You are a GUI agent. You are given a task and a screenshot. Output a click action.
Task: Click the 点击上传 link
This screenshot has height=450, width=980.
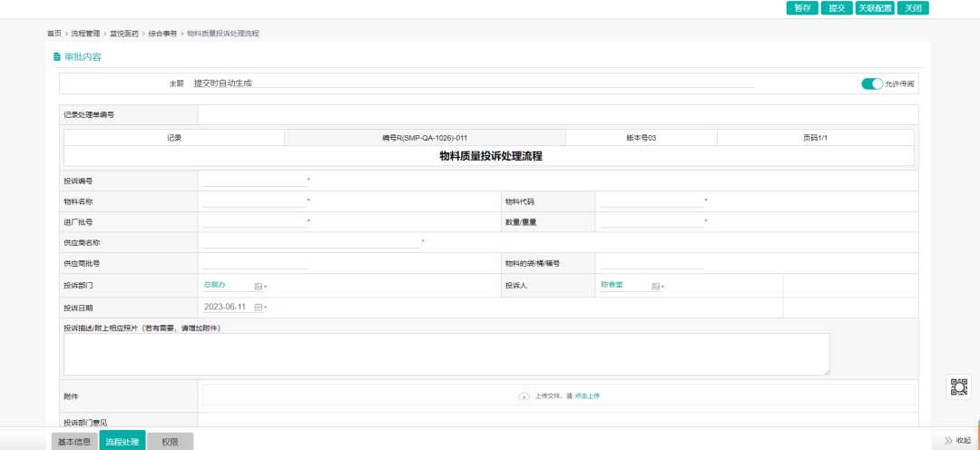tap(587, 396)
